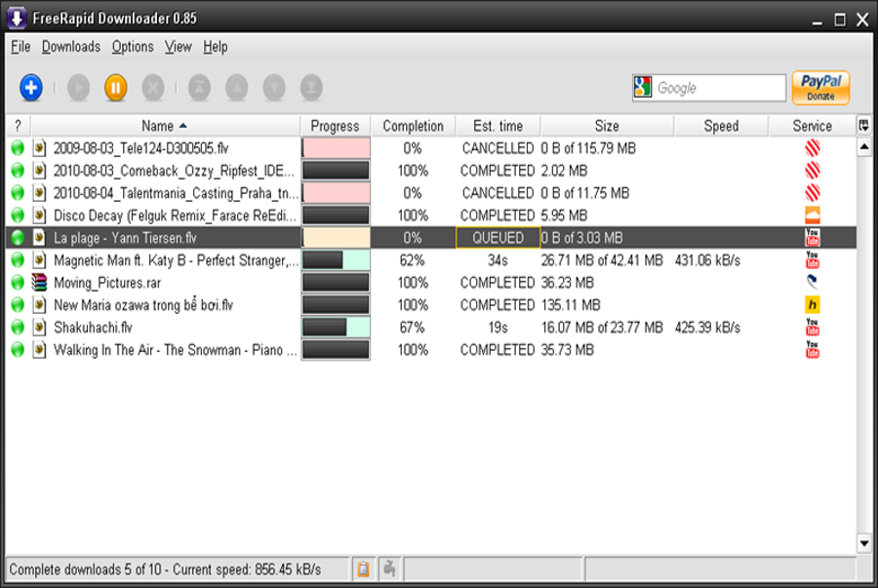878x588 pixels.
Task: Sort by the Size column header
Action: click(607, 126)
